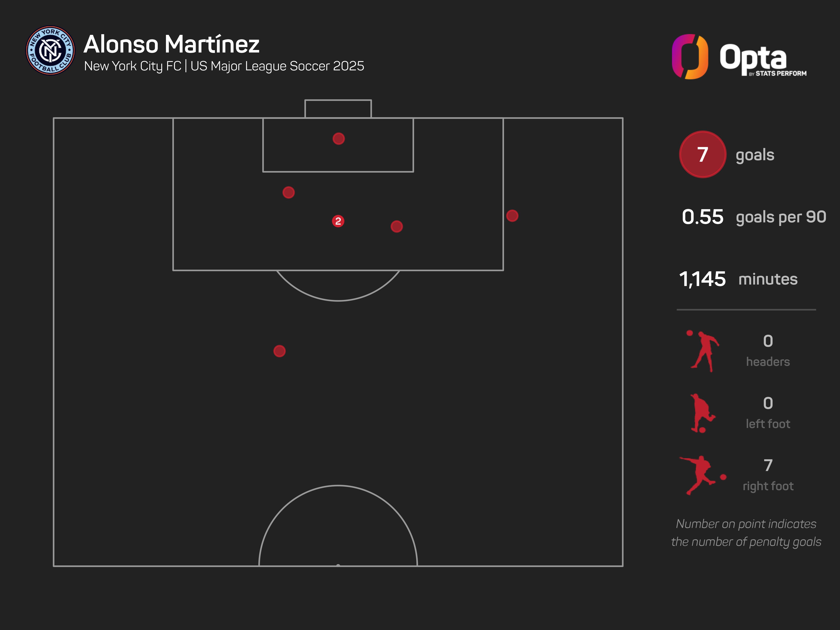Click the goal dot right of penalty box edge
The height and width of the screenshot is (630, 840).
(512, 216)
